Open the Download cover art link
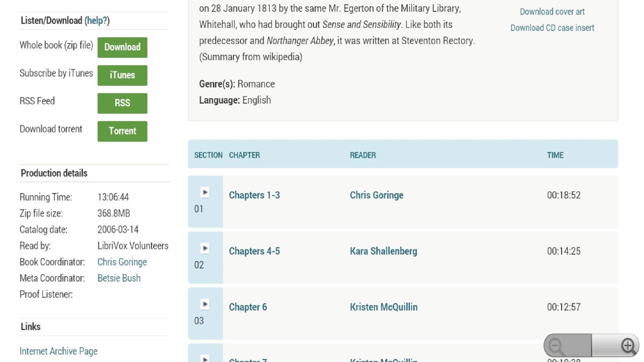This screenshot has width=644, height=362. (552, 12)
